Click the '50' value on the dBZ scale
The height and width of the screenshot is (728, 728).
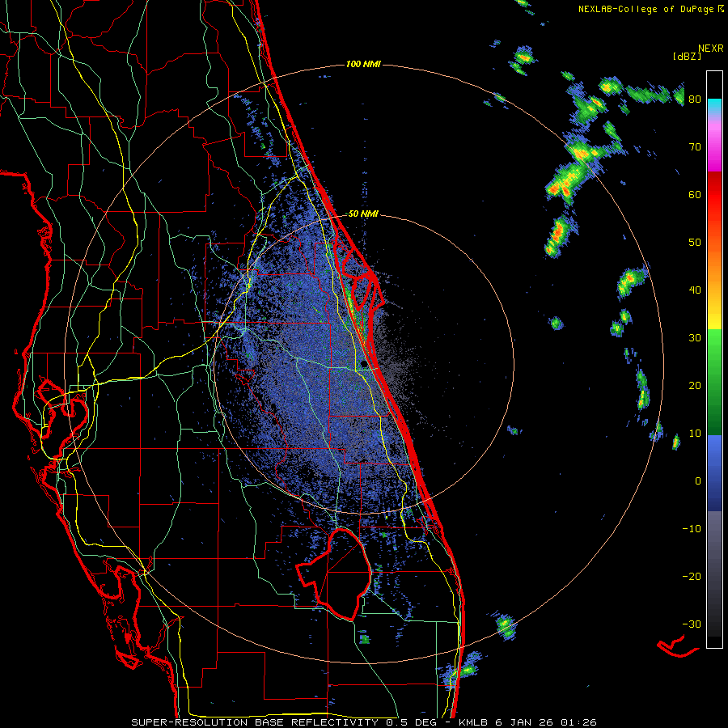click(x=695, y=243)
